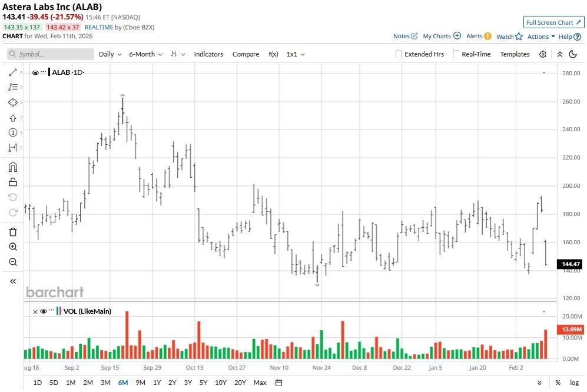This screenshot has width=587, height=392.
Task: Toggle percent scale button
Action: click(558, 383)
